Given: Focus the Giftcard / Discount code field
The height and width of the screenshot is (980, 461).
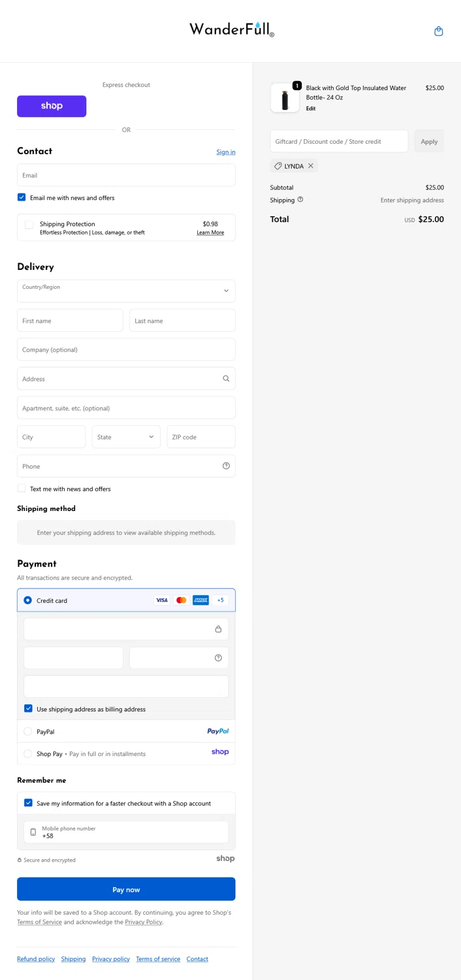Looking at the screenshot, I should click(x=339, y=142).
